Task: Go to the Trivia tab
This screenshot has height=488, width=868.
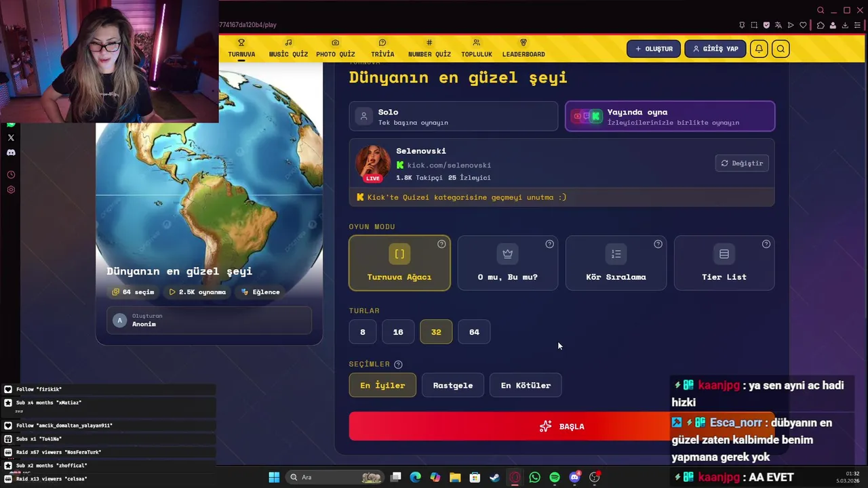Action: 382,49
